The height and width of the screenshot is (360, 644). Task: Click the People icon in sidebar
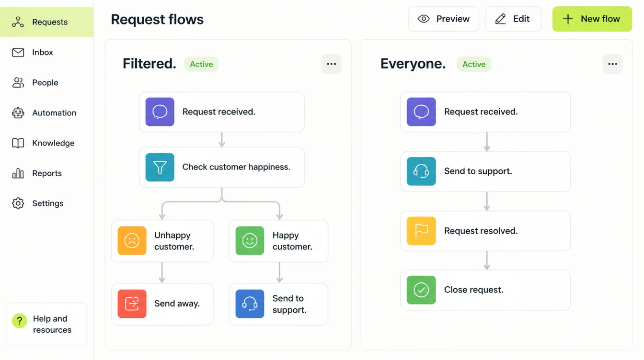(x=18, y=82)
